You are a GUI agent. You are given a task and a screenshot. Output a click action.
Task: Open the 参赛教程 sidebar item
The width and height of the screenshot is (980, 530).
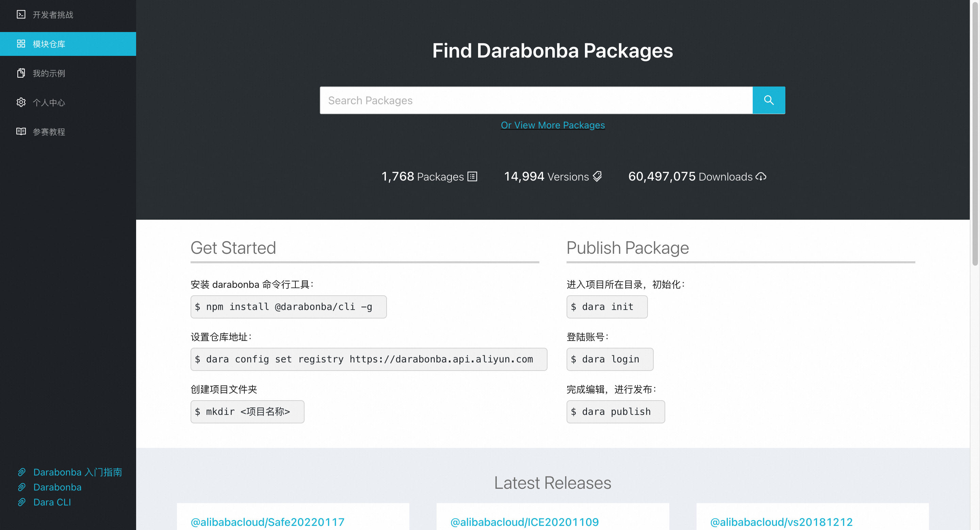click(49, 132)
